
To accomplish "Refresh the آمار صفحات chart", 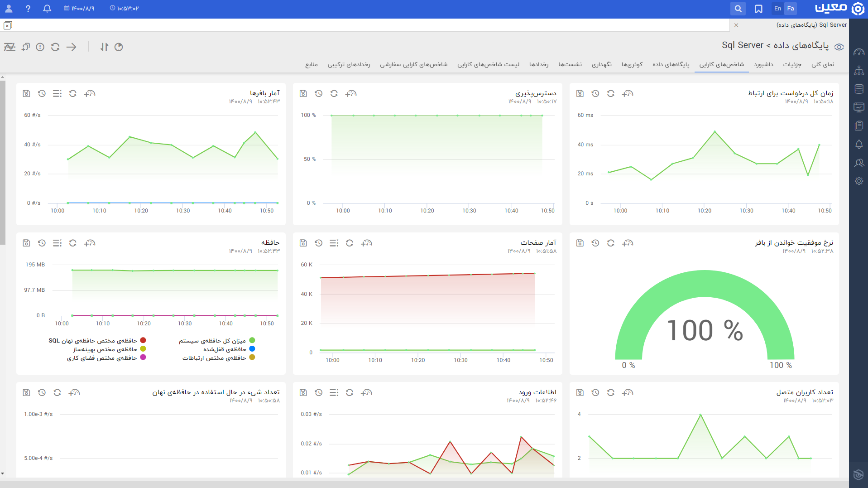I will [x=350, y=243].
